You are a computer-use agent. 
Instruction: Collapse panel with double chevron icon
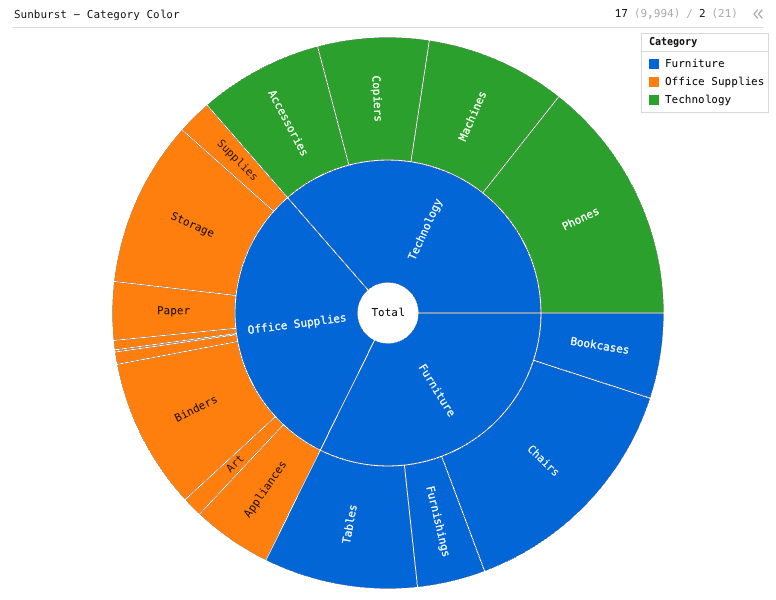pos(758,14)
